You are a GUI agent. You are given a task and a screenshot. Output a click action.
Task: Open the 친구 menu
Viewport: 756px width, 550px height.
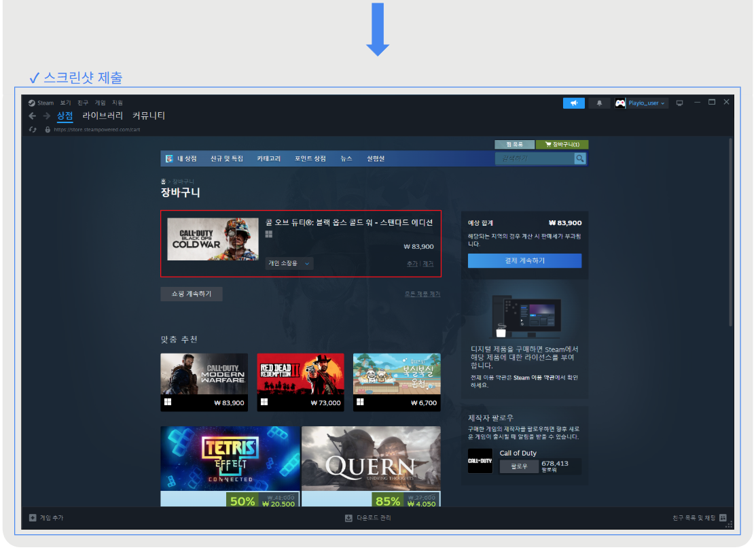pos(83,103)
